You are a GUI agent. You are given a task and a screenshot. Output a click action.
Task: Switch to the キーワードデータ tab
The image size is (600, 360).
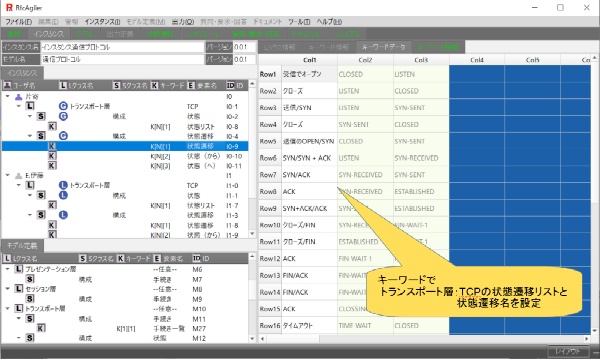click(x=383, y=47)
